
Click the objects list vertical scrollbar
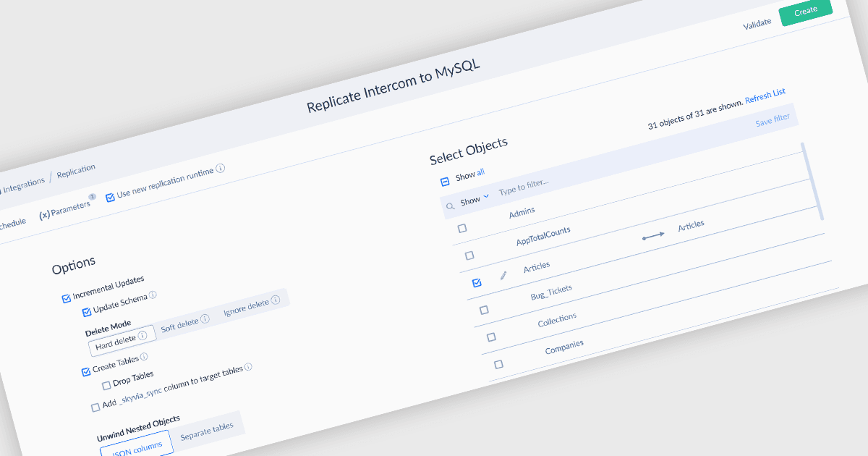coord(812,181)
